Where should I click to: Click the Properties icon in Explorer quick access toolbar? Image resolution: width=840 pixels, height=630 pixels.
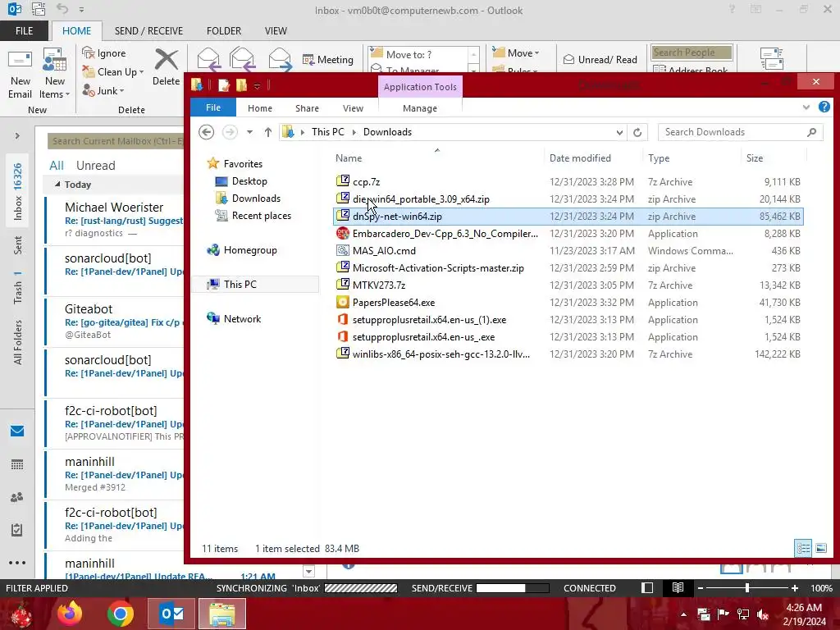click(x=224, y=85)
